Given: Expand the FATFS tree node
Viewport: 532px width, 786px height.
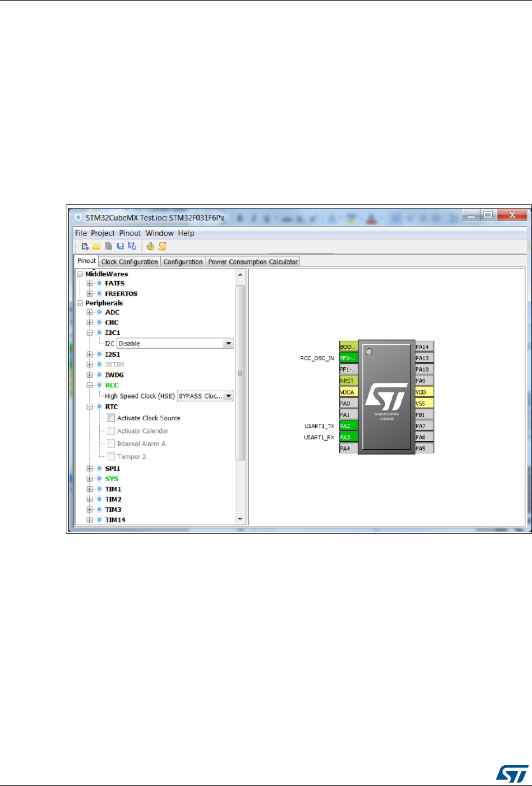Looking at the screenshot, I should [89, 284].
